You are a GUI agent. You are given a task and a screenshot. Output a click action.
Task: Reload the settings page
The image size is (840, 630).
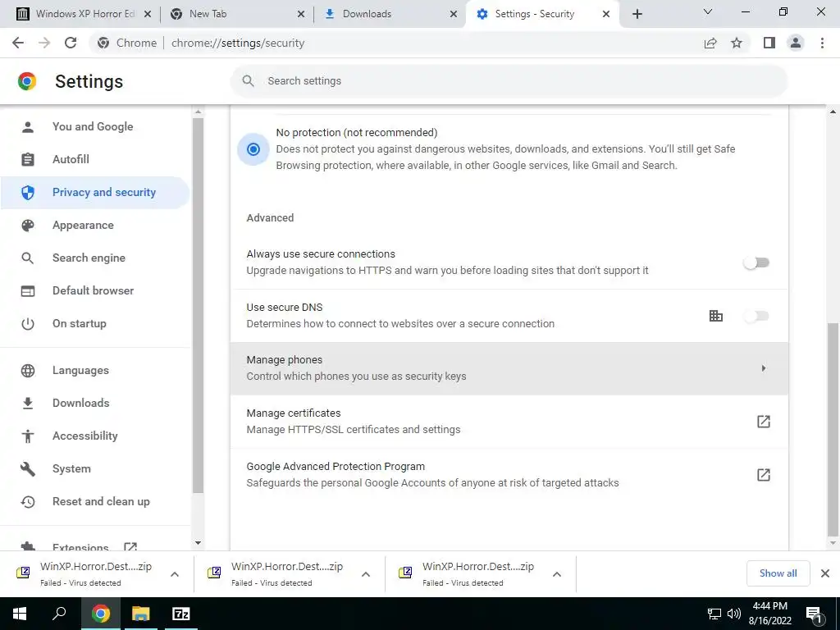click(71, 43)
